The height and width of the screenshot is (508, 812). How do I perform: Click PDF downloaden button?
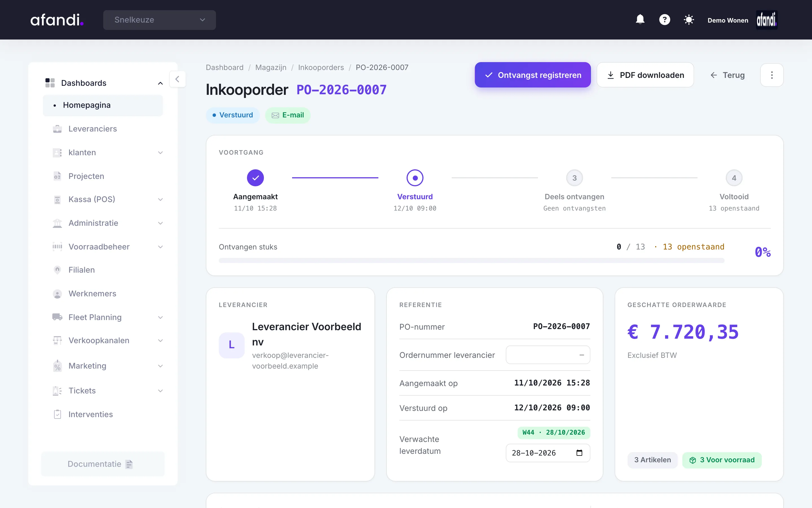pos(645,75)
